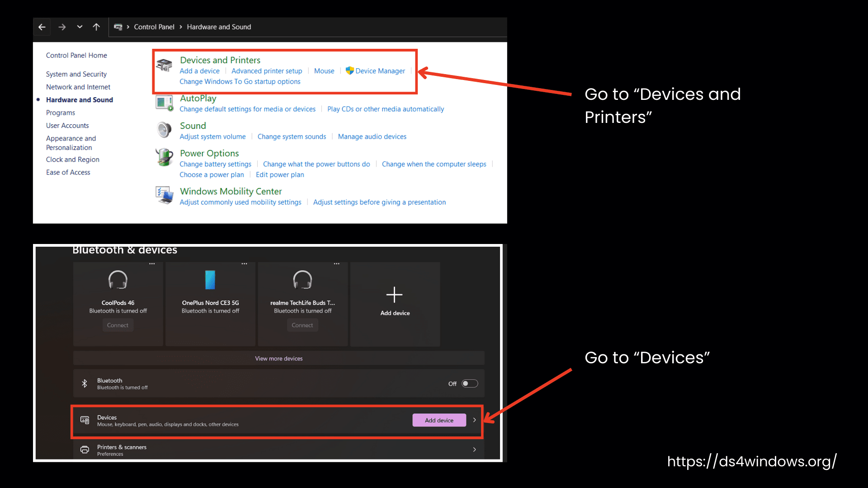Open the Sound heading
The image size is (868, 488).
[x=193, y=126]
